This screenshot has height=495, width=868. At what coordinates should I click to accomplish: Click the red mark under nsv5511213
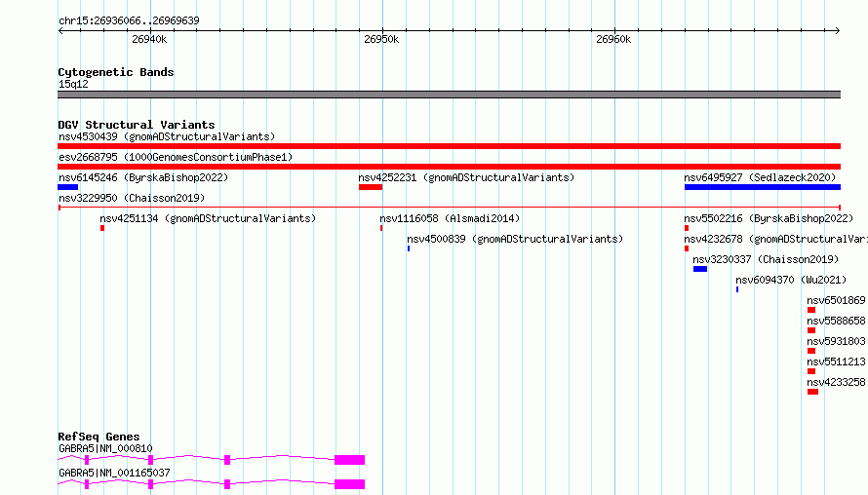(x=811, y=371)
